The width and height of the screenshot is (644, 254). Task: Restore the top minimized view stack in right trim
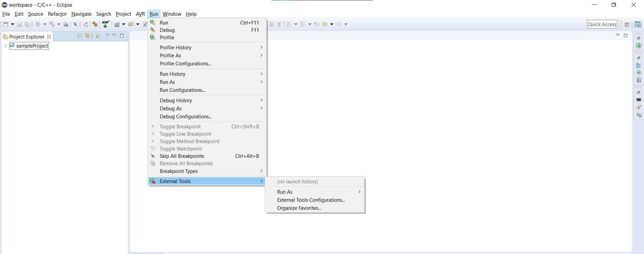tap(639, 38)
